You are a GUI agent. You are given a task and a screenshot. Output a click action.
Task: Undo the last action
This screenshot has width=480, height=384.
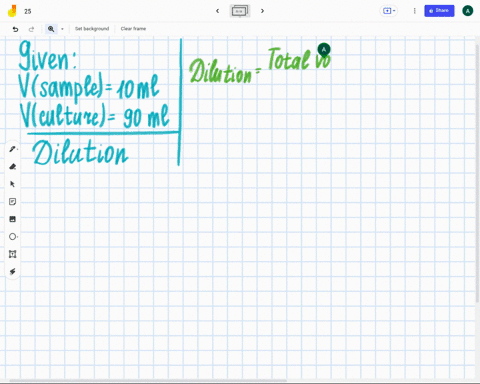pos(15,29)
